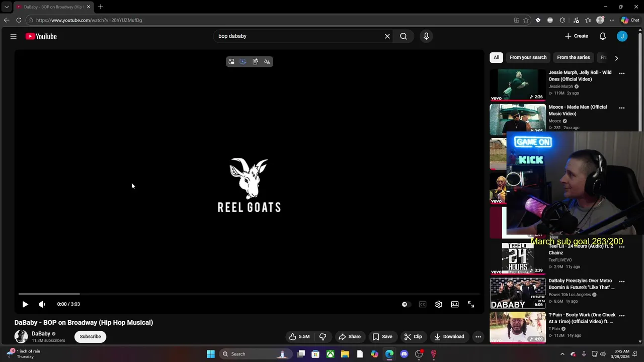Start voice search with the microphone

[x=426, y=36]
